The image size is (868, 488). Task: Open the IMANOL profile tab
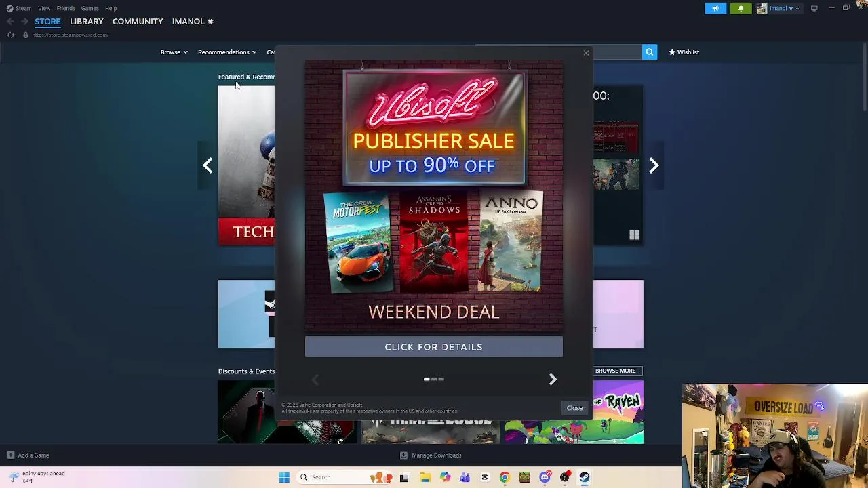click(193, 22)
